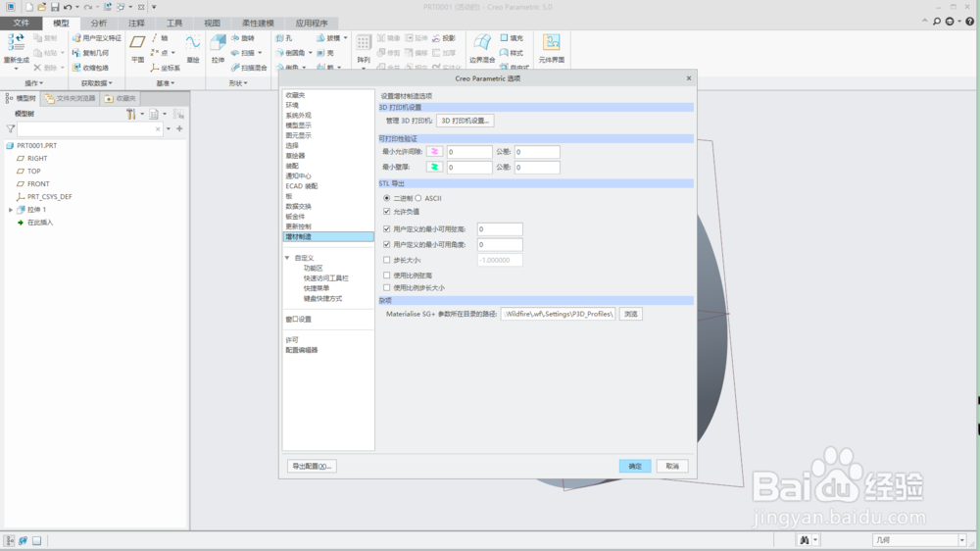Switch to the 文件夹浏览器 panel tab
Screen dimensions: 980x551
click(x=70, y=98)
